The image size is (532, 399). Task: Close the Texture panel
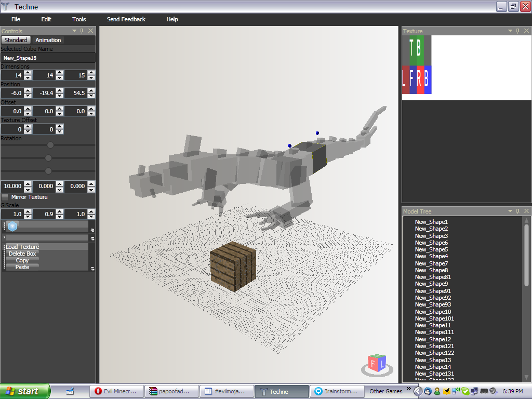point(526,31)
